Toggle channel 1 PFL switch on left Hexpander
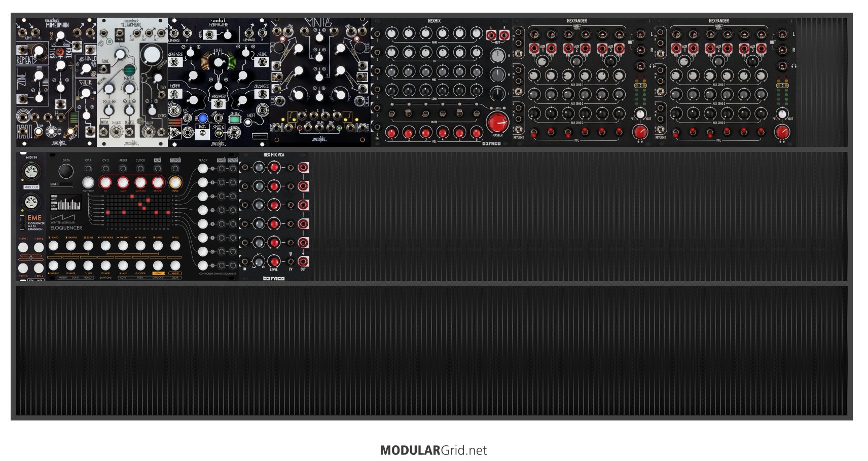 (533, 133)
